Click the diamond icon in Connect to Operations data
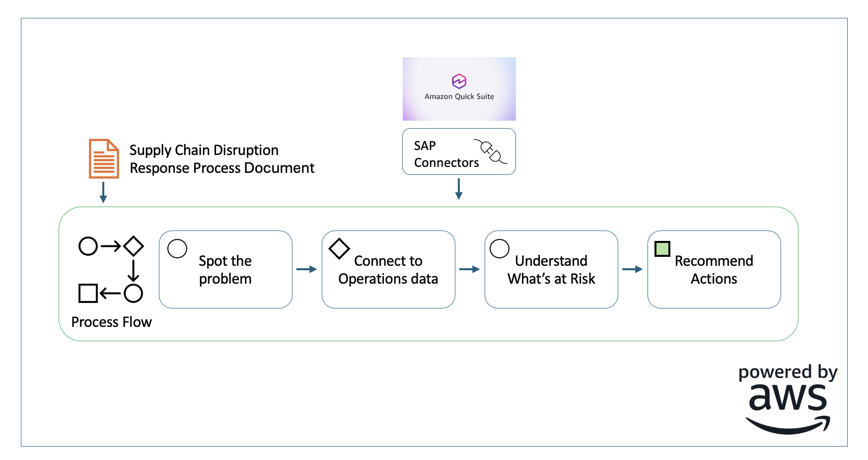Screen dimensions: 868x460 click(340, 248)
